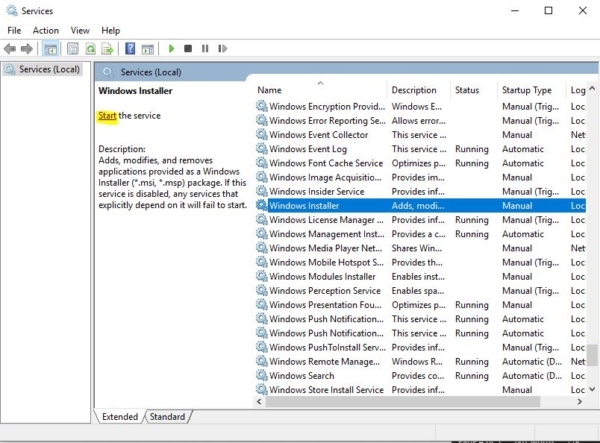Screen dimensions: 600x443
Task: Click the vertical scrollbar thumb
Action: tap(592, 355)
